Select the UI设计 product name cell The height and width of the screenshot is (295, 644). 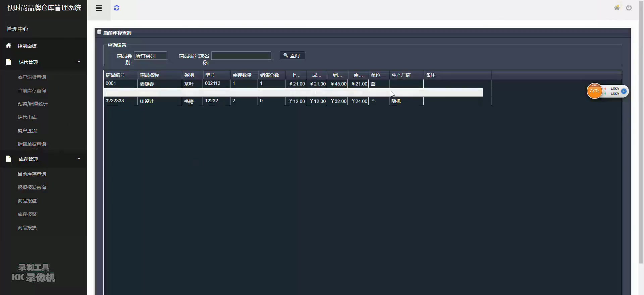(160, 101)
